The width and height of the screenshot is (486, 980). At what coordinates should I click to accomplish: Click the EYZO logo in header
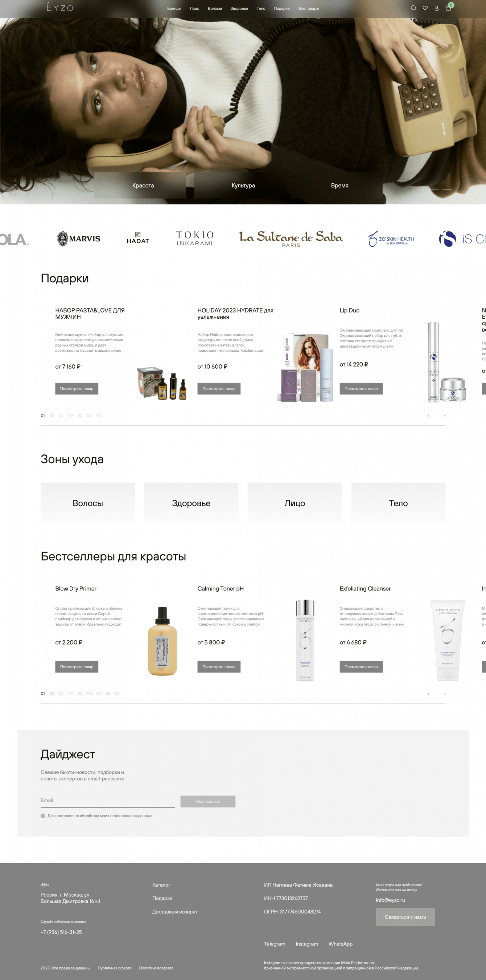60,7
